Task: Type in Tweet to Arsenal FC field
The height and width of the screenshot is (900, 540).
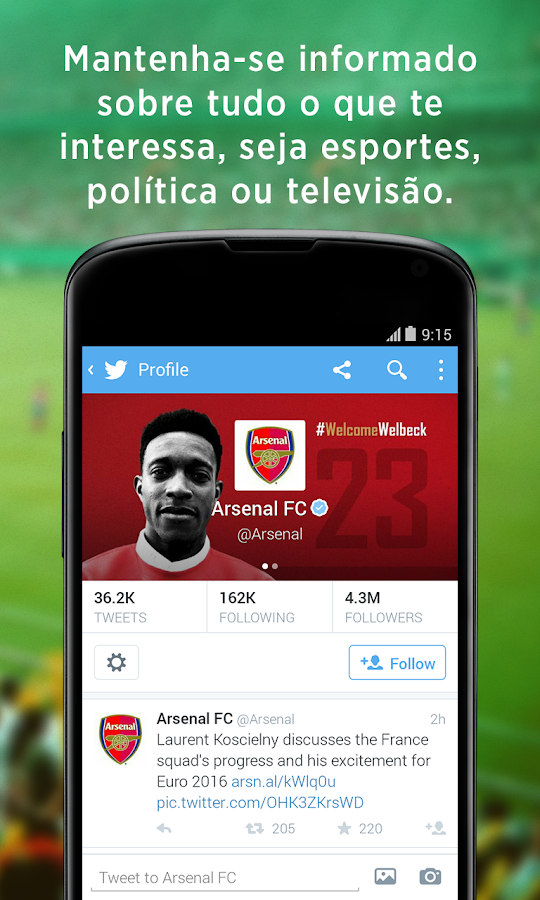Action: point(225,878)
